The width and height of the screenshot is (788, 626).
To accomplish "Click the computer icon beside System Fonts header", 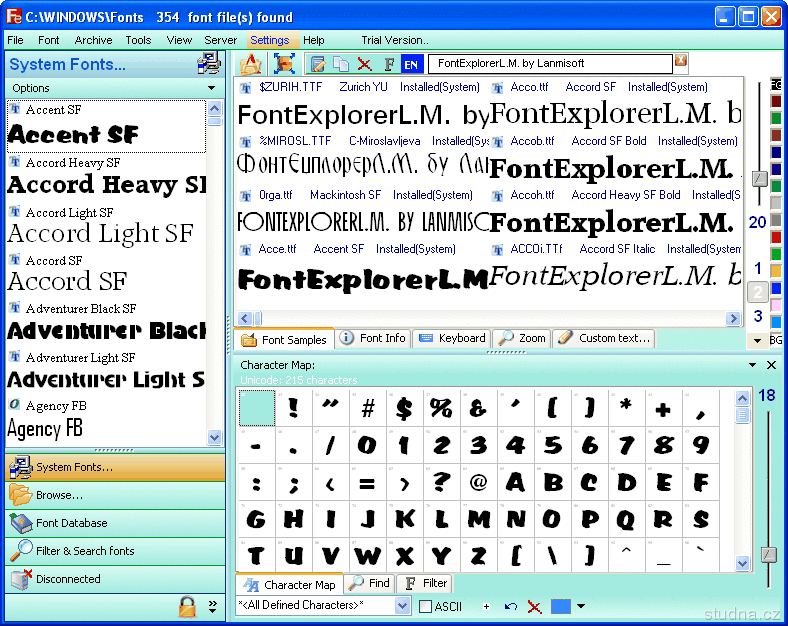I will [209, 63].
